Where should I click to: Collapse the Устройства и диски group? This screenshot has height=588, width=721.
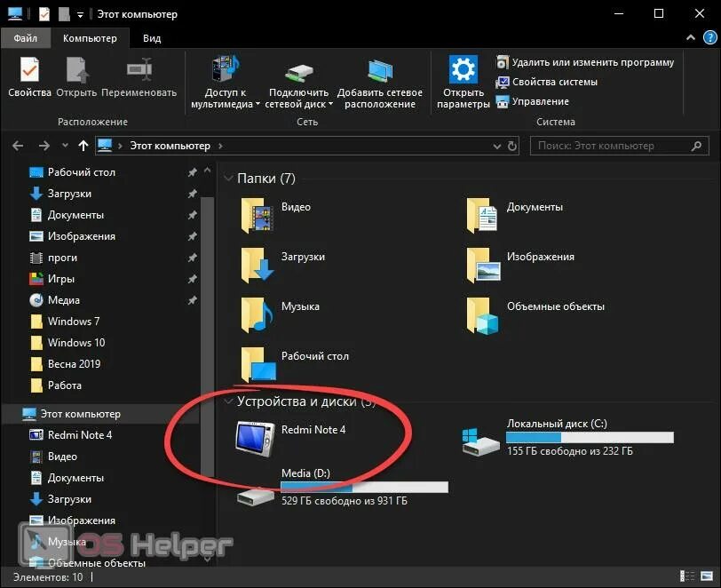coord(227,401)
